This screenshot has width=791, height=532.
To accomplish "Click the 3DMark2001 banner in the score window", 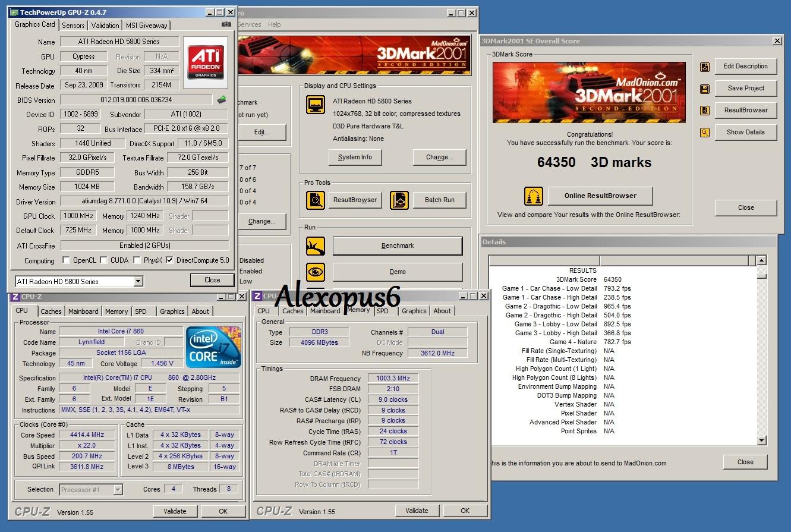I will (x=589, y=93).
